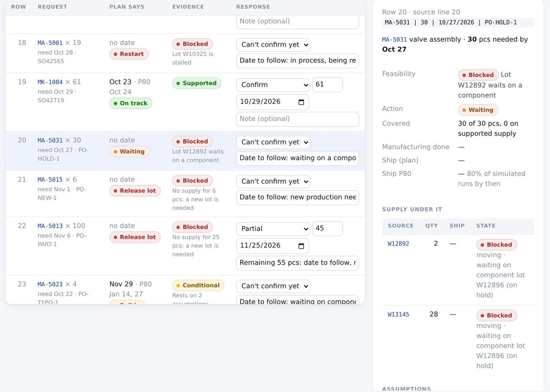Click the date field 10/29/2026
550x392 pixels.
coord(272,102)
